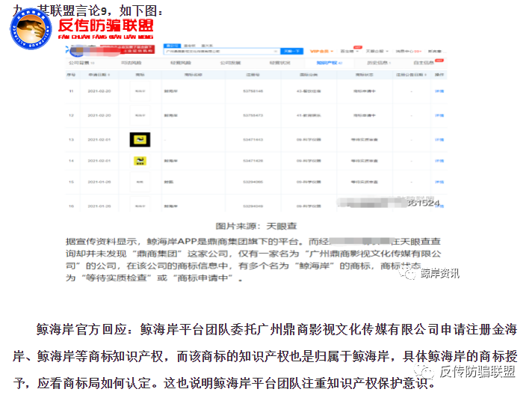
Task: Click the 注册号 column header
Action: coord(253,75)
